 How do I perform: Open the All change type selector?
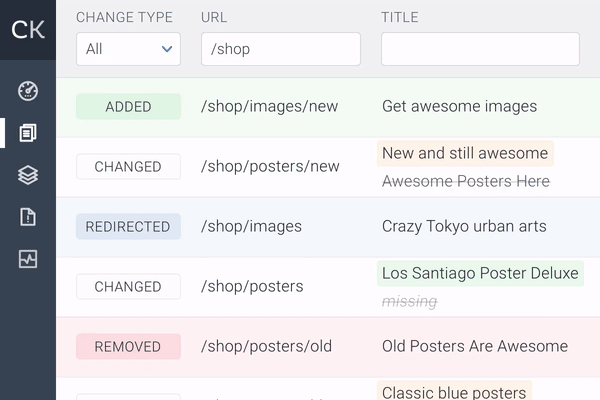(x=128, y=49)
